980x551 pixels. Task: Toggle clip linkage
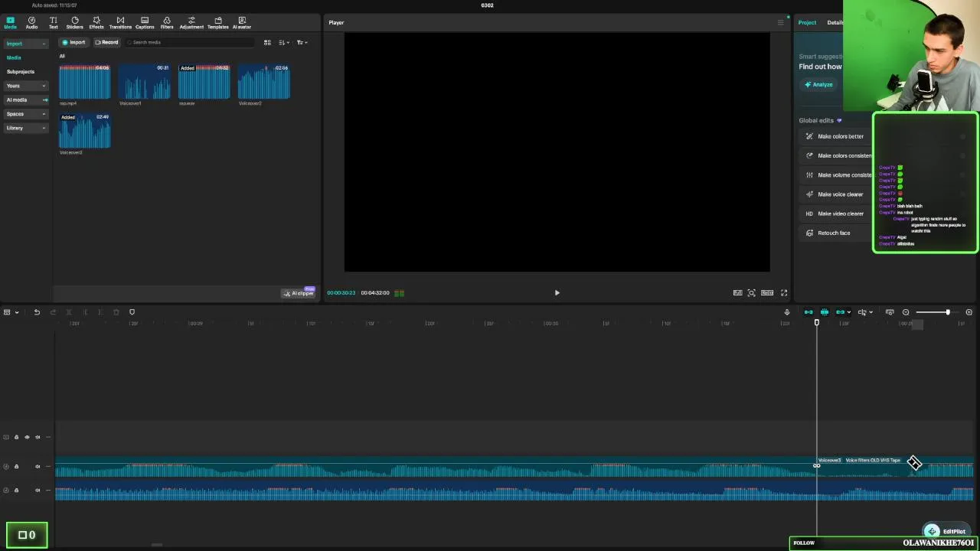point(841,312)
